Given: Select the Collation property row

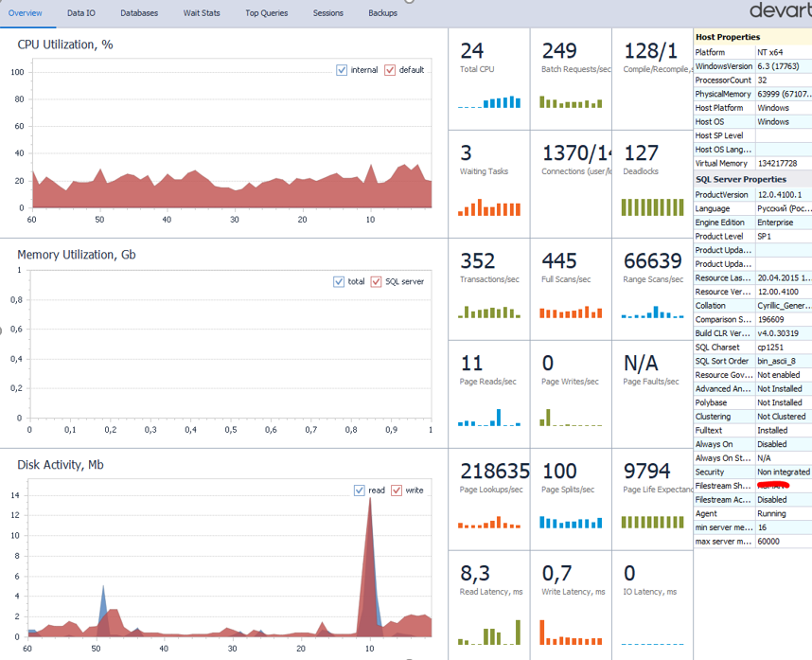Looking at the screenshot, I should 753,306.
